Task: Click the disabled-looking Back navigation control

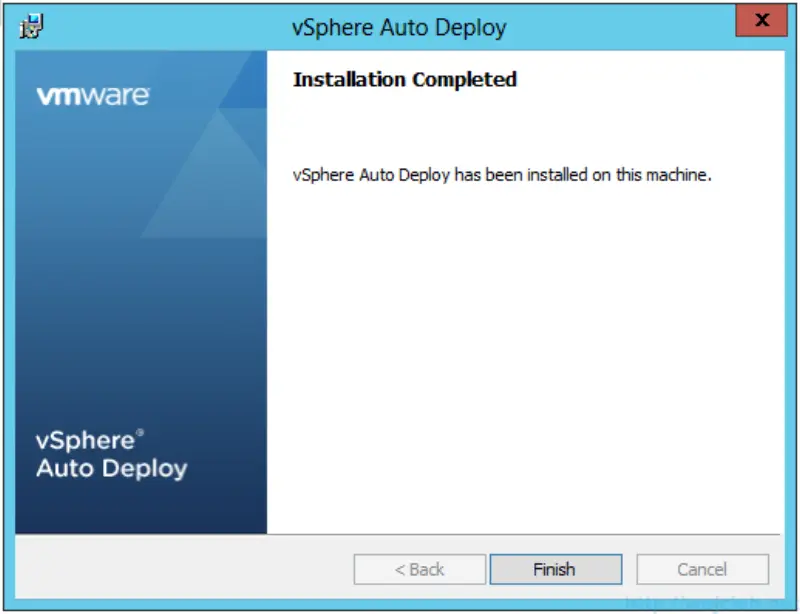Action: (420, 569)
